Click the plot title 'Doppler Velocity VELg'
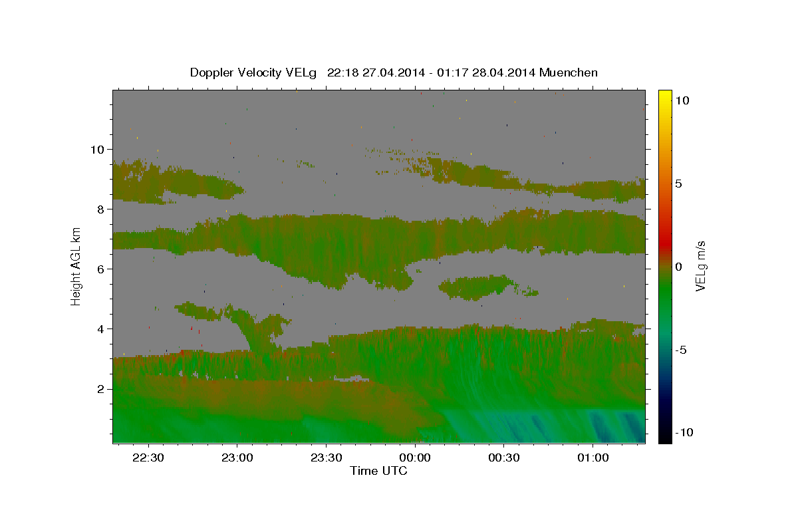The width and height of the screenshot is (798, 532). pos(253,72)
